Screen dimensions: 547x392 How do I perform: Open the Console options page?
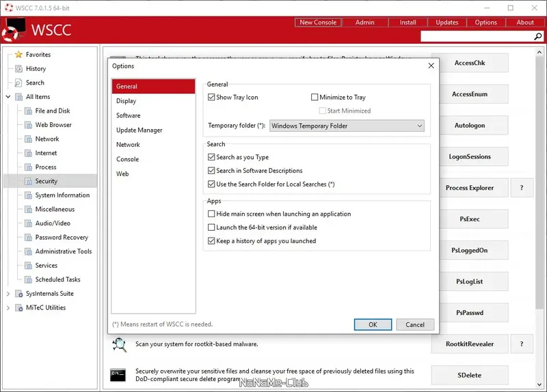[153, 159]
